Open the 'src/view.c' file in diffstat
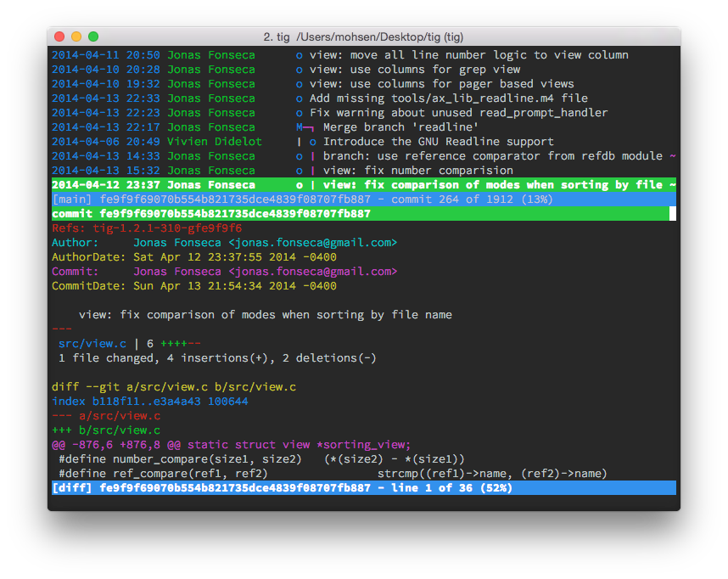This screenshot has height=579, width=728. point(92,343)
